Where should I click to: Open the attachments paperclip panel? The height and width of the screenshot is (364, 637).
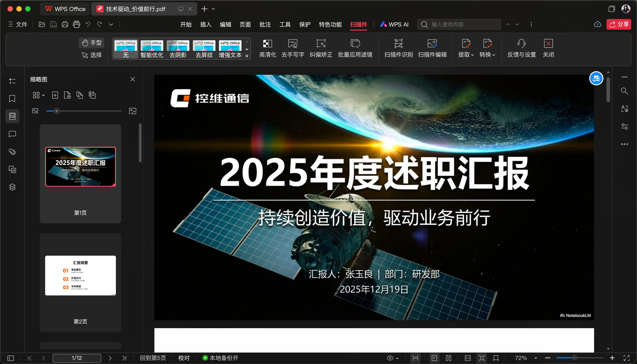12,151
